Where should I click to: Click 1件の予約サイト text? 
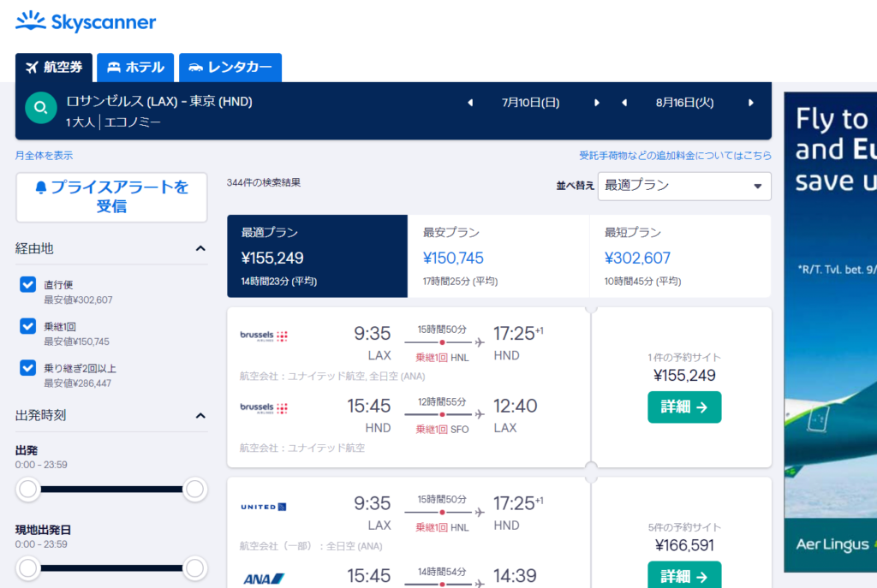(x=684, y=357)
